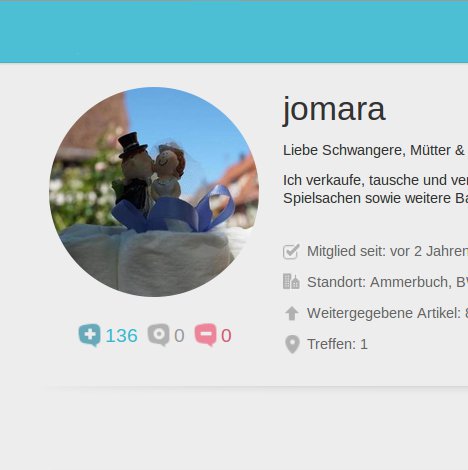Click the Ich verkaufe, tausche description text
The width and height of the screenshot is (468, 470).
point(375,180)
